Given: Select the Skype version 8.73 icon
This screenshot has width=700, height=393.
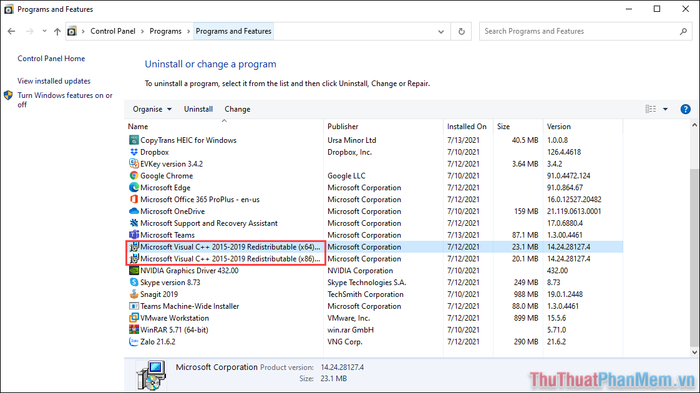Looking at the screenshot, I should pyautogui.click(x=133, y=282).
